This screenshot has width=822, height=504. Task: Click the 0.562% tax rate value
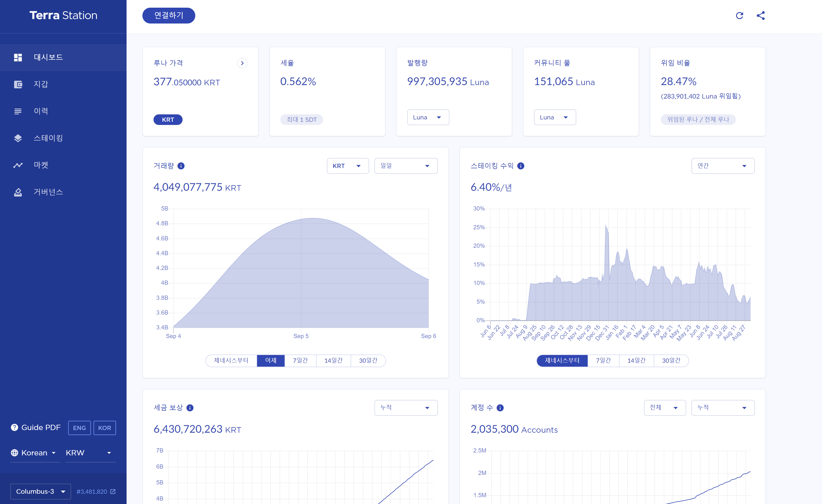298,81
